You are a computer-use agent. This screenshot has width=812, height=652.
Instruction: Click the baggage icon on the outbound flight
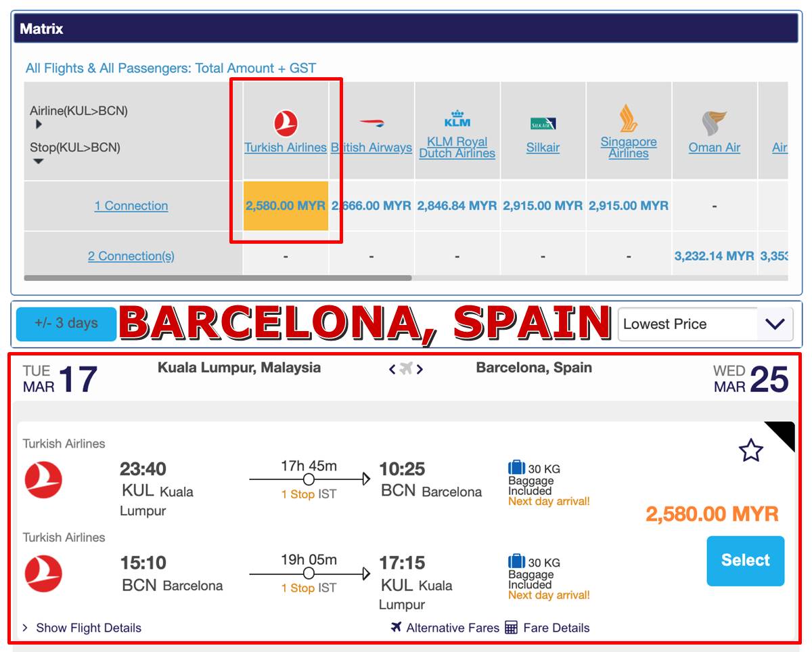click(516, 467)
